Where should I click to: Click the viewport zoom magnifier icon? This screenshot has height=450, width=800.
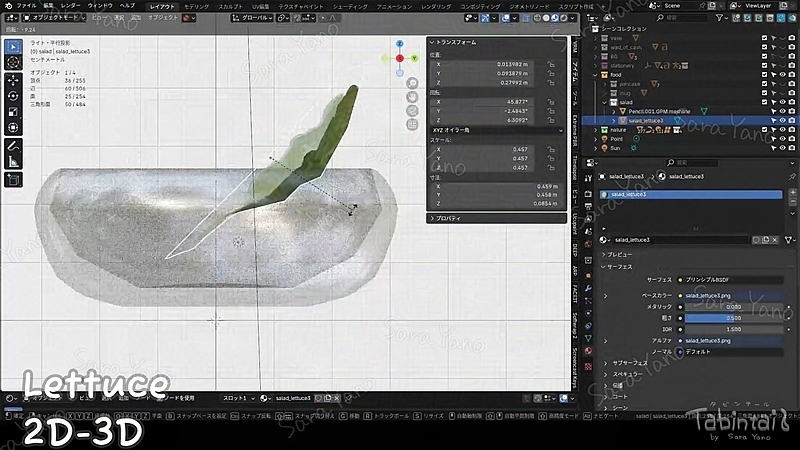point(412,83)
